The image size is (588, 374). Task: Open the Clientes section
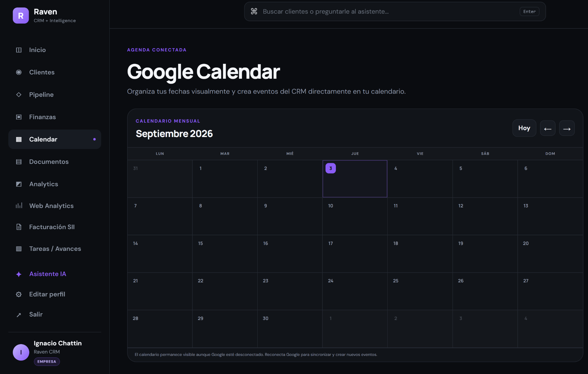coord(55,72)
